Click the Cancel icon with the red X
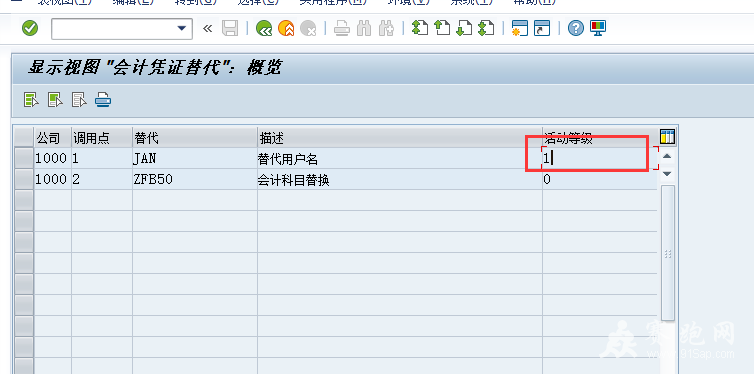754x374 pixels. tap(308, 28)
